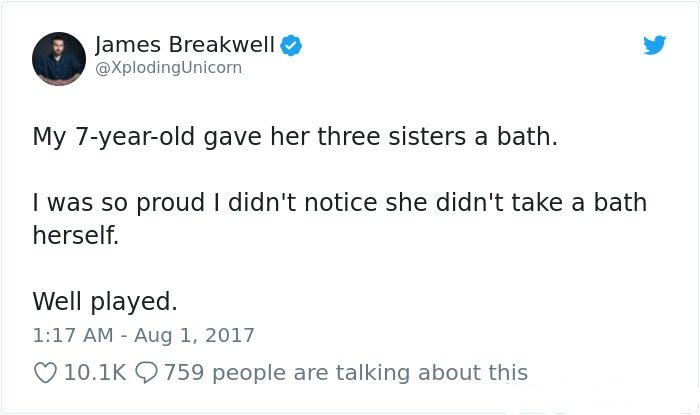The width and height of the screenshot is (700, 415).
Task: Click the "Well played." line
Action: 105,302
